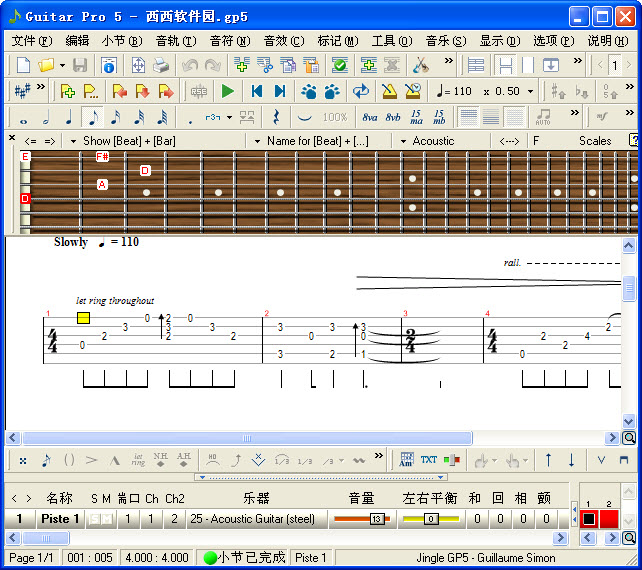Select the yellow cursor in bar 1

coord(84,318)
